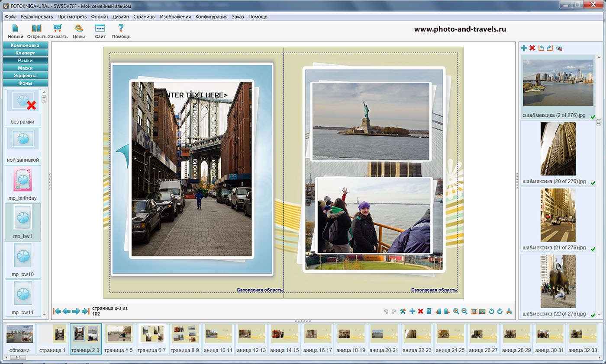Expand the Эффекты section
The height and width of the screenshot is (364, 606).
click(25, 76)
